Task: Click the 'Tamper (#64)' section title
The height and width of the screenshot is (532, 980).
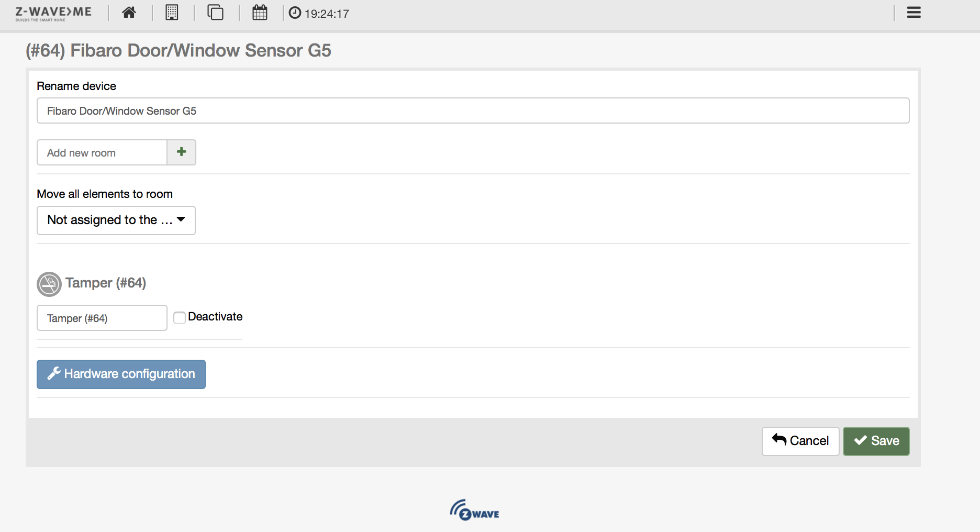Action: click(106, 283)
